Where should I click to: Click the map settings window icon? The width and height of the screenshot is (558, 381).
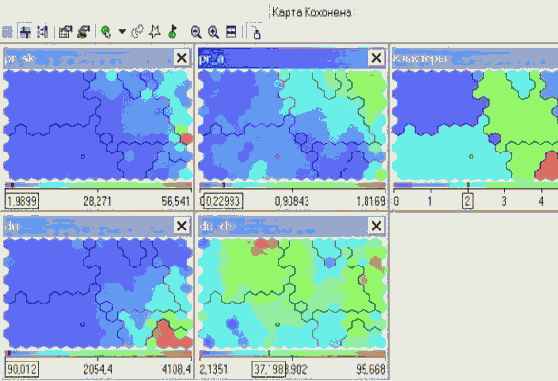pyautogui.click(x=65, y=32)
